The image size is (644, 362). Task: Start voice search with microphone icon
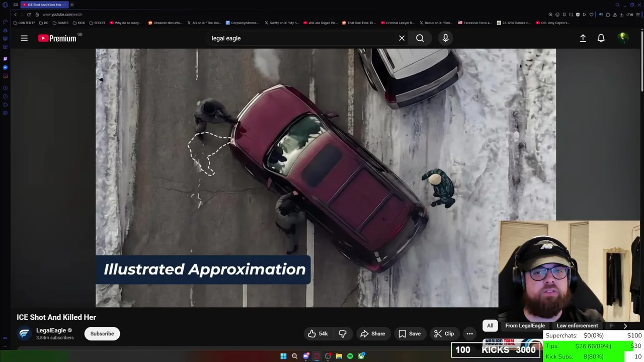coord(445,38)
